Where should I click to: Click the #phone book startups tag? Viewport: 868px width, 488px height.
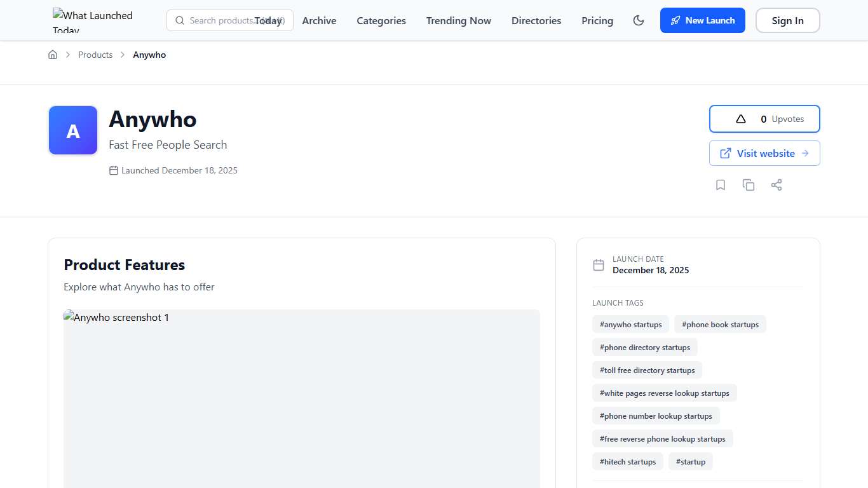click(x=720, y=324)
